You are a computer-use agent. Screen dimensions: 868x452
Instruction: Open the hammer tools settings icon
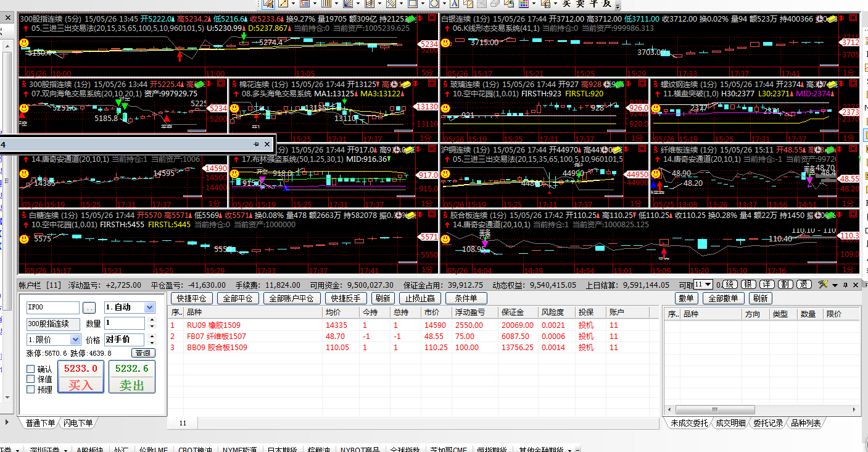[x=822, y=285]
